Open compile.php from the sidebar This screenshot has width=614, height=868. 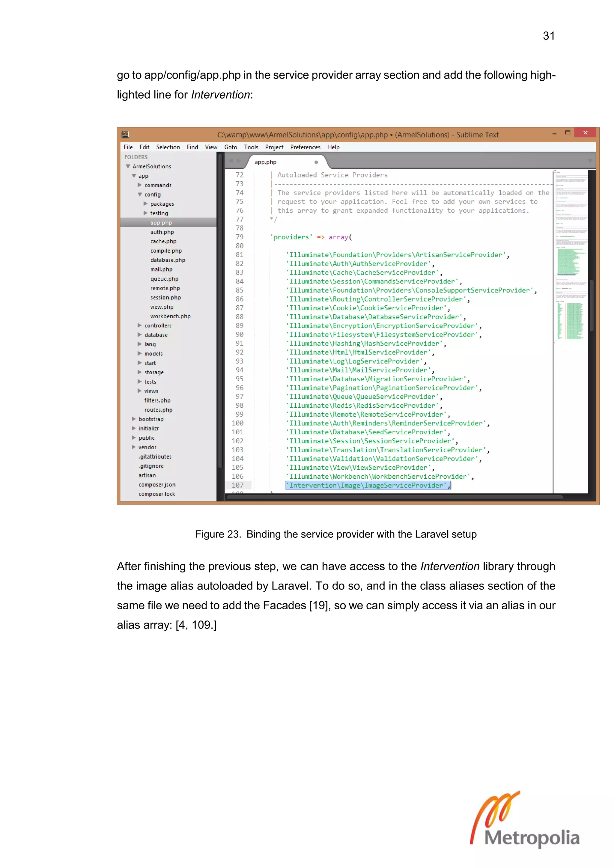point(166,251)
